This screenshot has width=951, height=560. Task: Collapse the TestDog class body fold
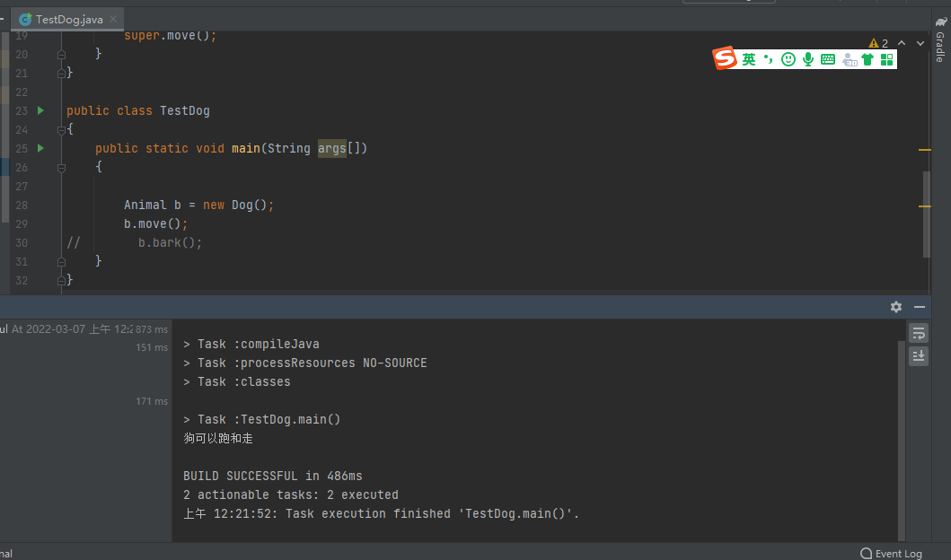[62, 129]
